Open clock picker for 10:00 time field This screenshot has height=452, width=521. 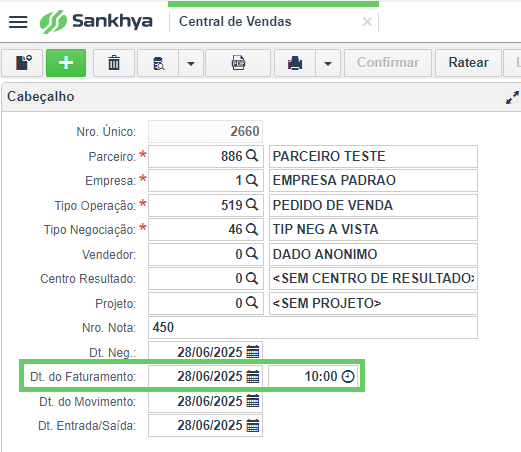pos(348,377)
